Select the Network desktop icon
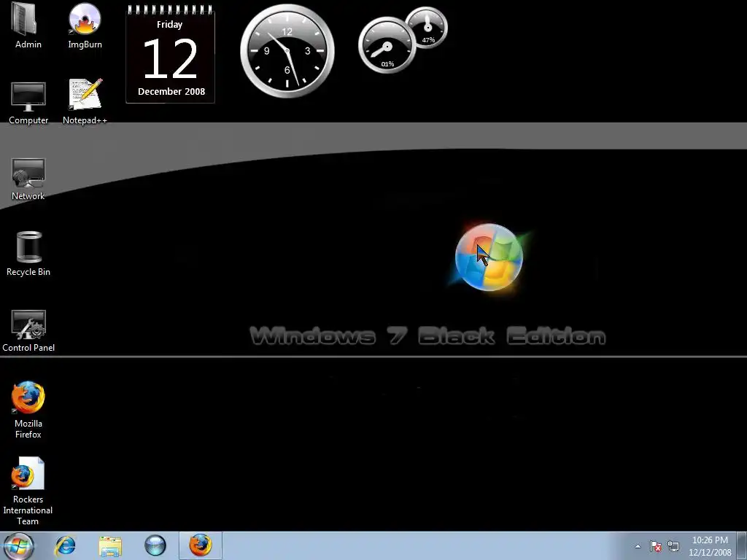The image size is (747, 560). click(x=28, y=179)
